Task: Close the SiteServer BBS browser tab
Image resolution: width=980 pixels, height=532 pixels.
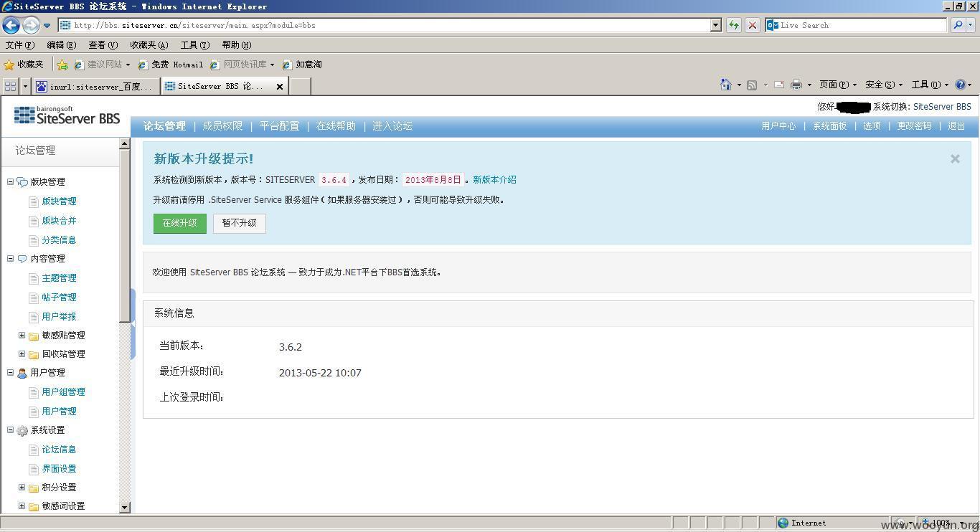Action: click(x=280, y=87)
